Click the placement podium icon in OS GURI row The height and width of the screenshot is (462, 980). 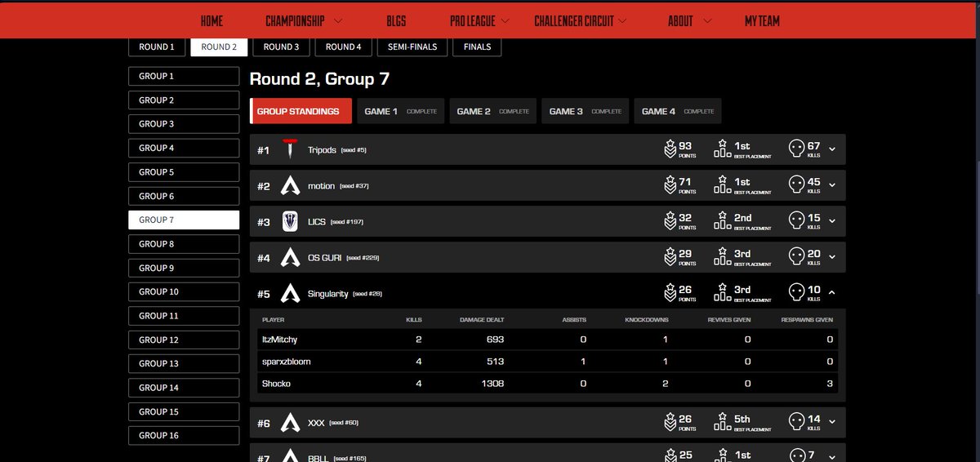722,257
